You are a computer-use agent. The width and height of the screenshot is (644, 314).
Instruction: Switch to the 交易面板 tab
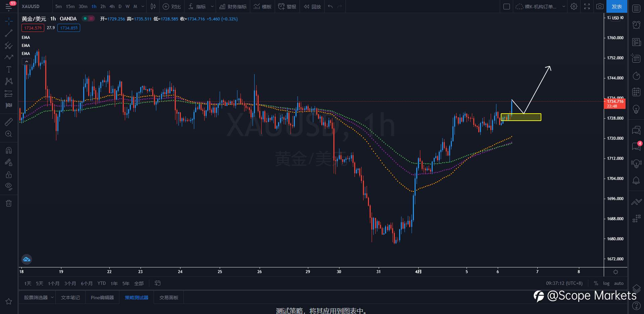tap(169, 298)
